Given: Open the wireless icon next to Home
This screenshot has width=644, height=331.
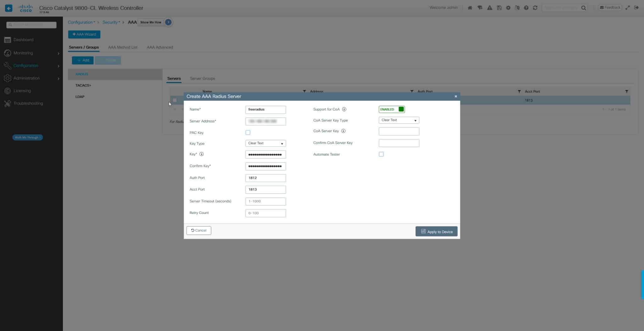Looking at the screenshot, I should coord(480,8).
